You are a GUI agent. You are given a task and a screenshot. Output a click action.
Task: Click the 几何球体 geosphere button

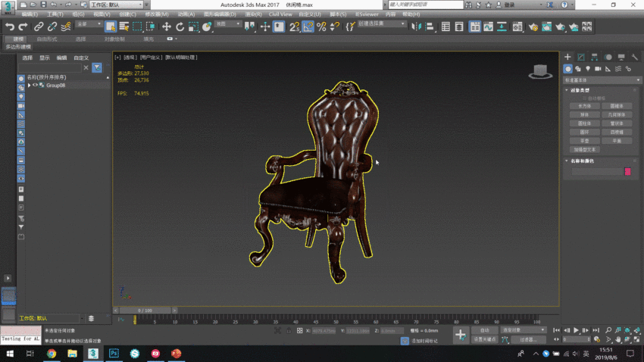pyautogui.click(x=617, y=114)
